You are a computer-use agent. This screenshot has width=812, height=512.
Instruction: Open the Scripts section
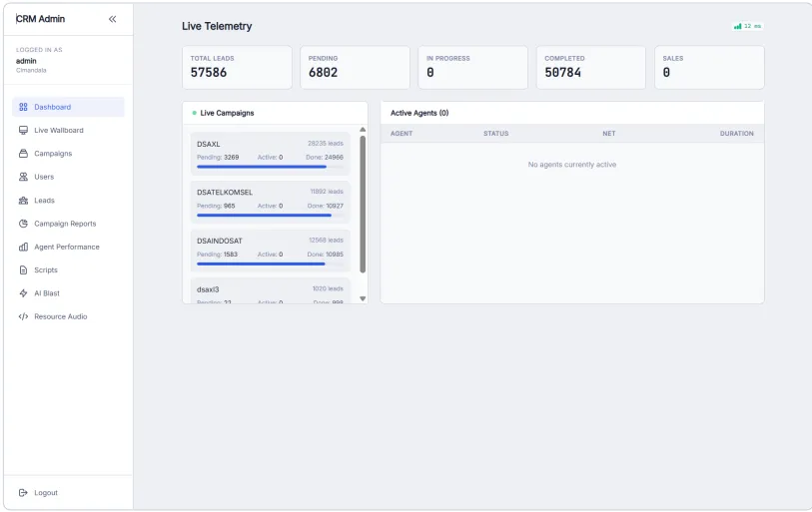click(x=68, y=270)
